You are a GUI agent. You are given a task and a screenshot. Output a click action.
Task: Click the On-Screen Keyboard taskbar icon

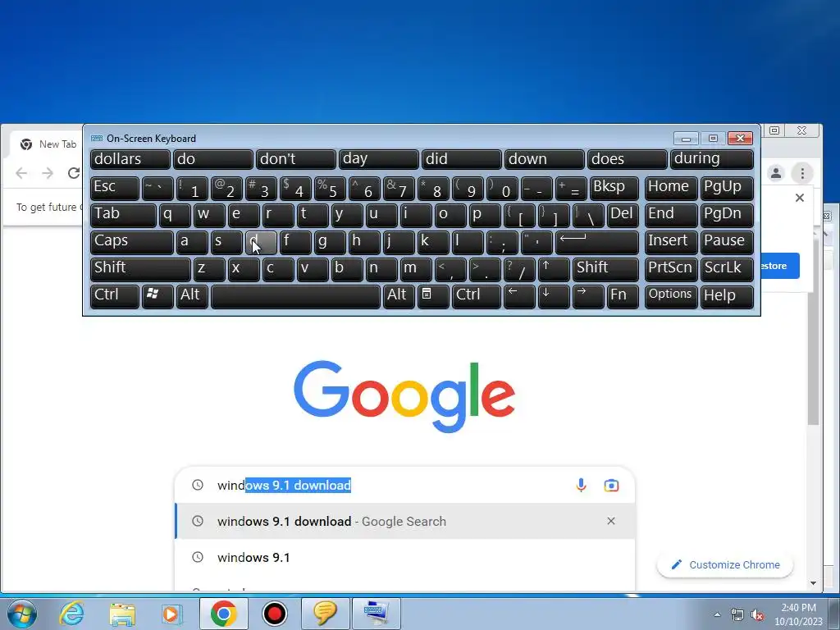pyautogui.click(x=376, y=614)
